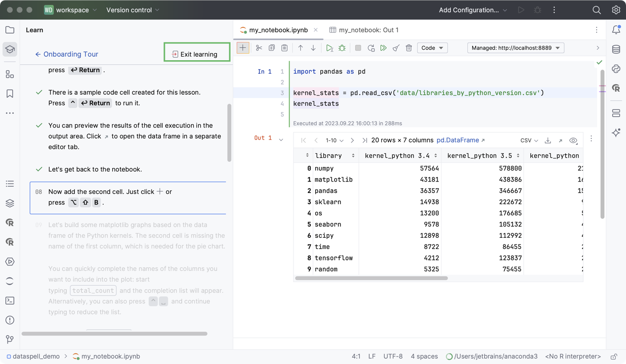Click the horizontal scrollbar under the data table

[x=372, y=278]
